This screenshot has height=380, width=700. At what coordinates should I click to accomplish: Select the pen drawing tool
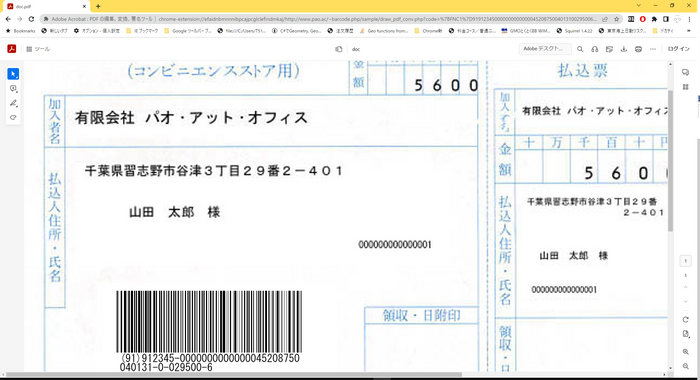click(13, 103)
